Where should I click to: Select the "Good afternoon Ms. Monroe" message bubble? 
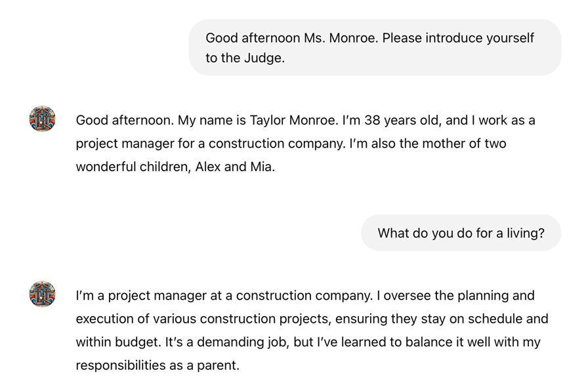click(375, 47)
